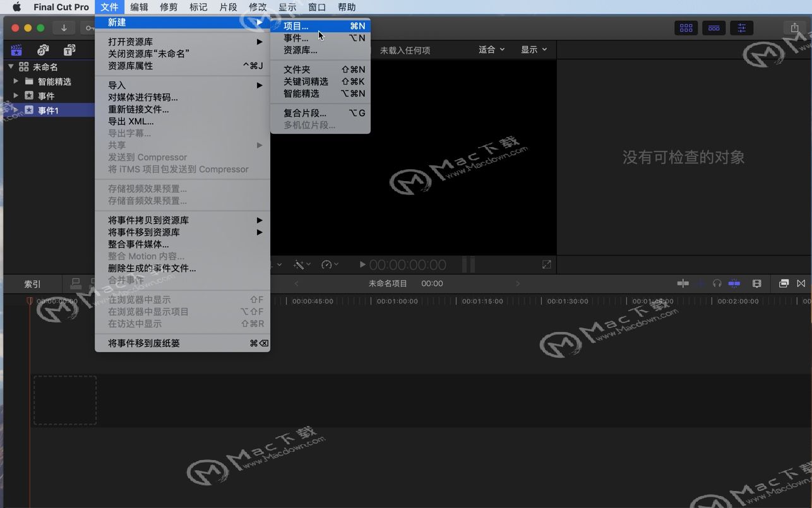
Task: Open the 片段 menu
Action: point(228,7)
